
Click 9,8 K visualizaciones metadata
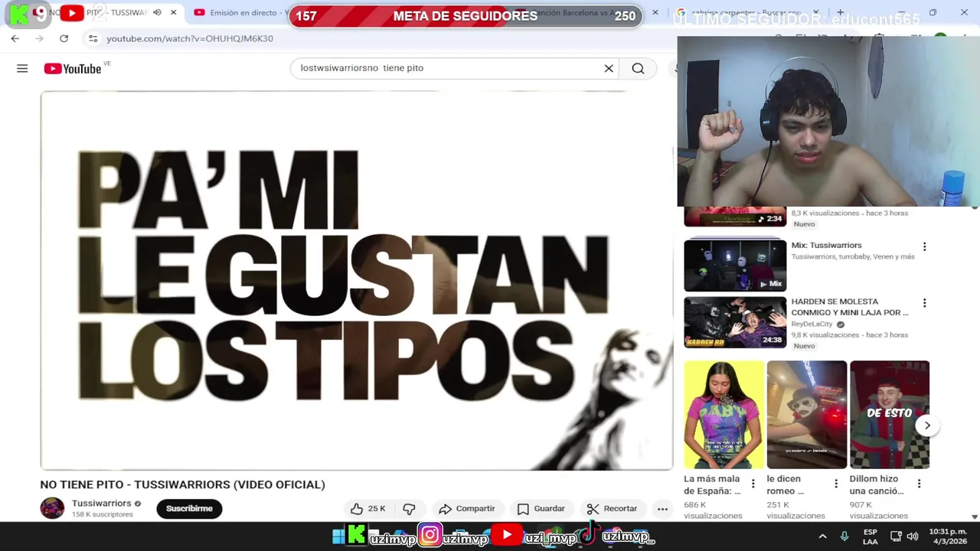pyautogui.click(x=825, y=335)
